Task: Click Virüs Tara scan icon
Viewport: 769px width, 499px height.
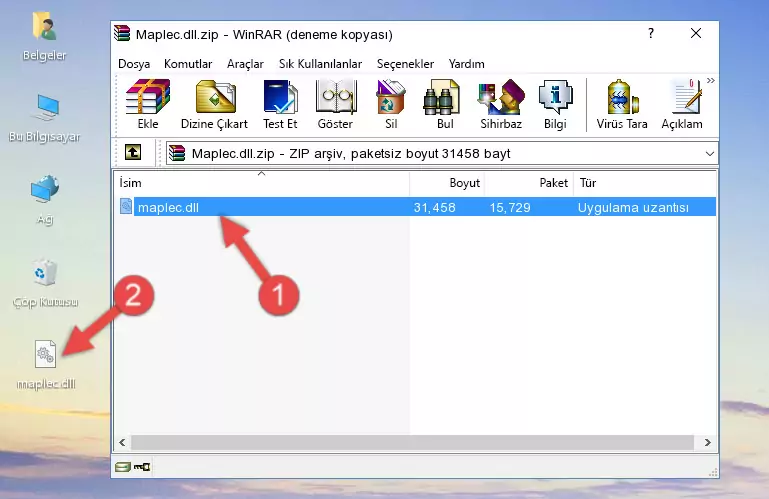Action: [622, 104]
